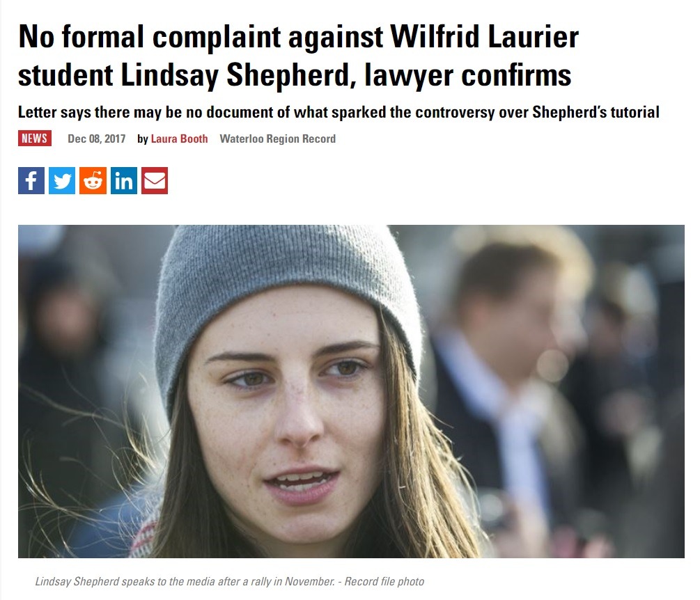This screenshot has height=600, width=700.
Task: Post the article to Reddit
Action: coord(93,181)
